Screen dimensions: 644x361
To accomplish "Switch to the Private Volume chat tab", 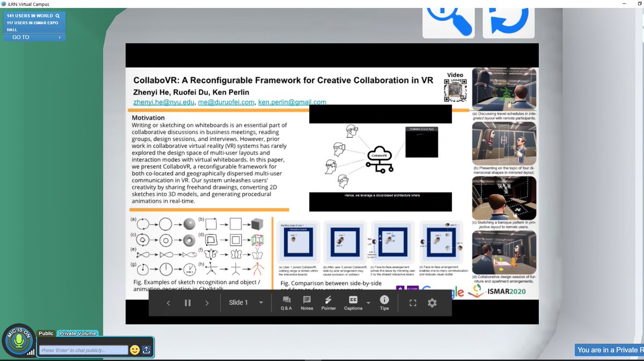I will click(77, 334).
